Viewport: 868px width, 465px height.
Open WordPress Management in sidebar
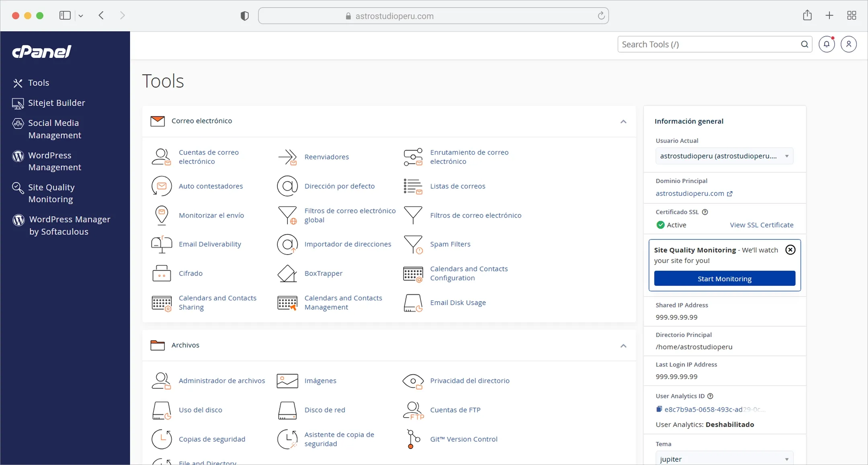point(54,161)
